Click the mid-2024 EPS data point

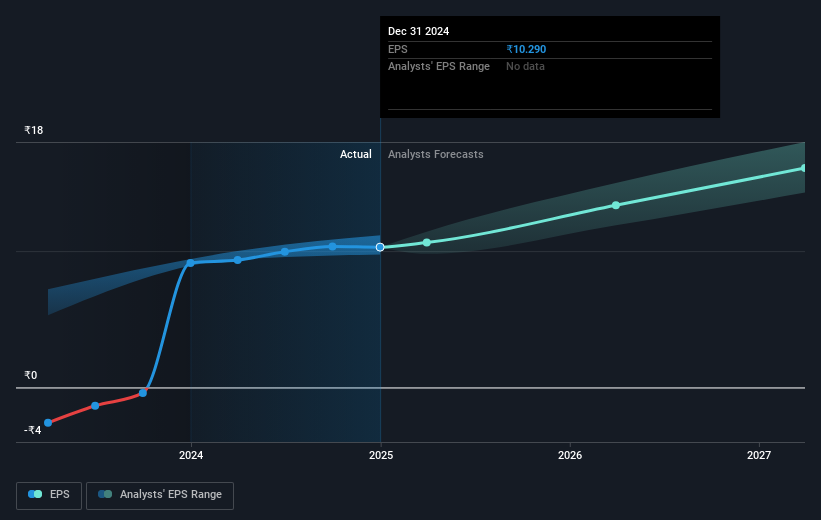tap(285, 252)
